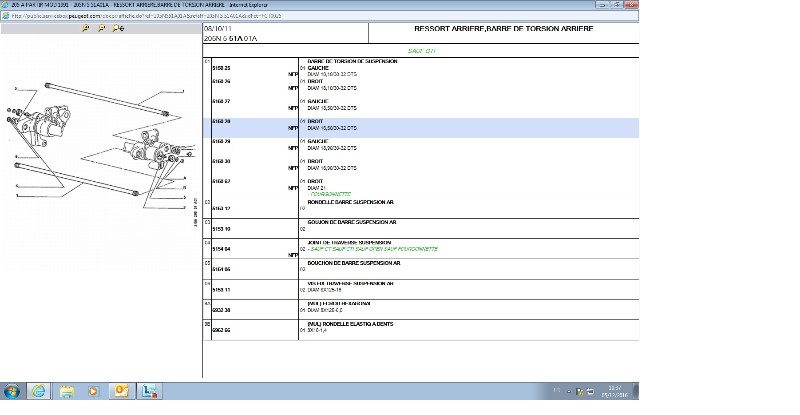Image resolution: width=800 pixels, height=415 pixels.
Task: Open Internet Explorer from the taskbar
Action: (x=39, y=392)
